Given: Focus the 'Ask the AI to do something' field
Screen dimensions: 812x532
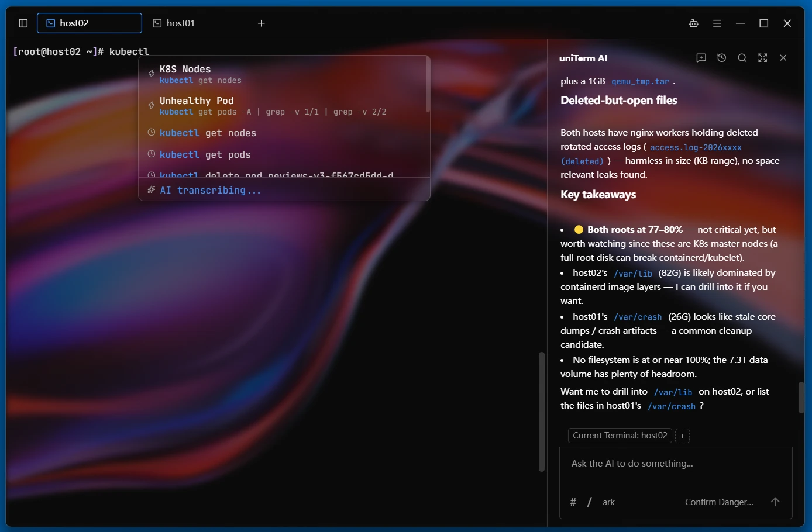Looking at the screenshot, I should click(x=676, y=464).
